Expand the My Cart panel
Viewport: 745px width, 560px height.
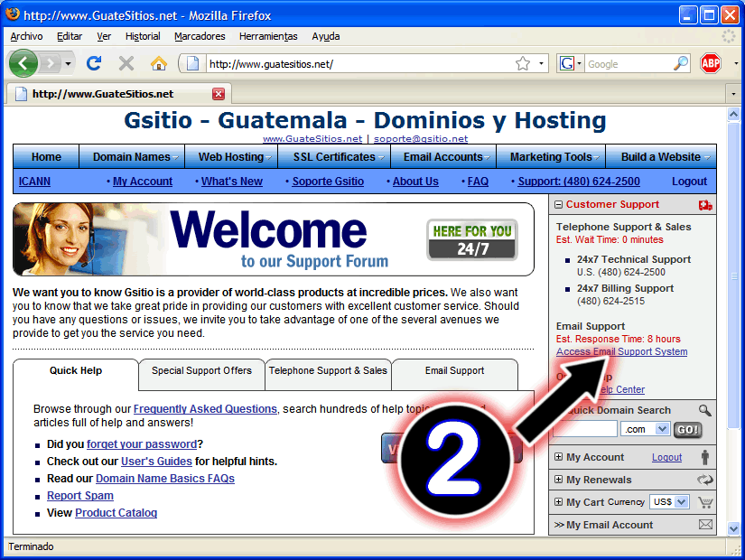pos(559,502)
